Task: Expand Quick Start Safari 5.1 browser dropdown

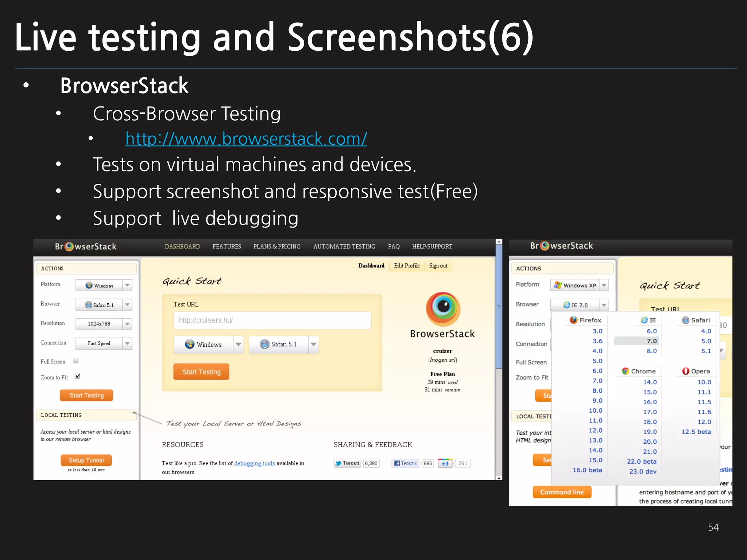Action: point(313,345)
